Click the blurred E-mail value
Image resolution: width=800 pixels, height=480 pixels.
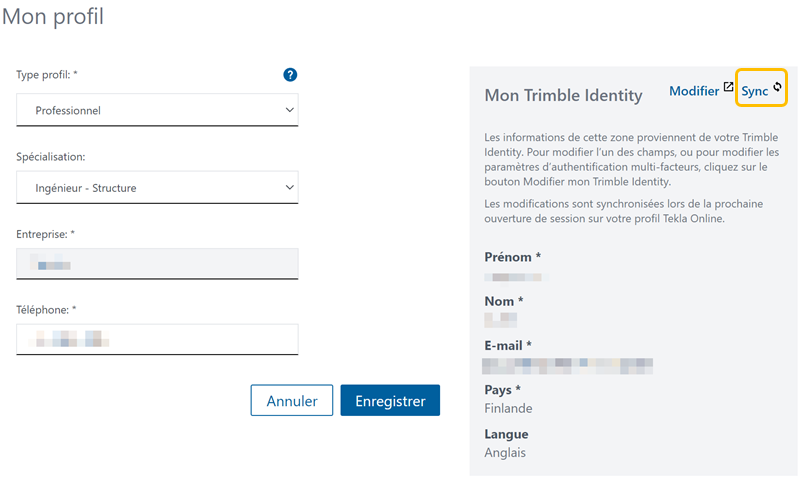click(x=567, y=364)
